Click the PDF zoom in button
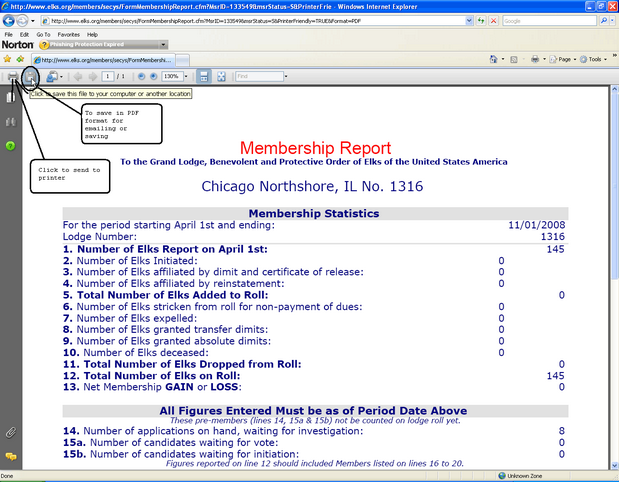The height and width of the screenshot is (482, 619). pos(154,77)
